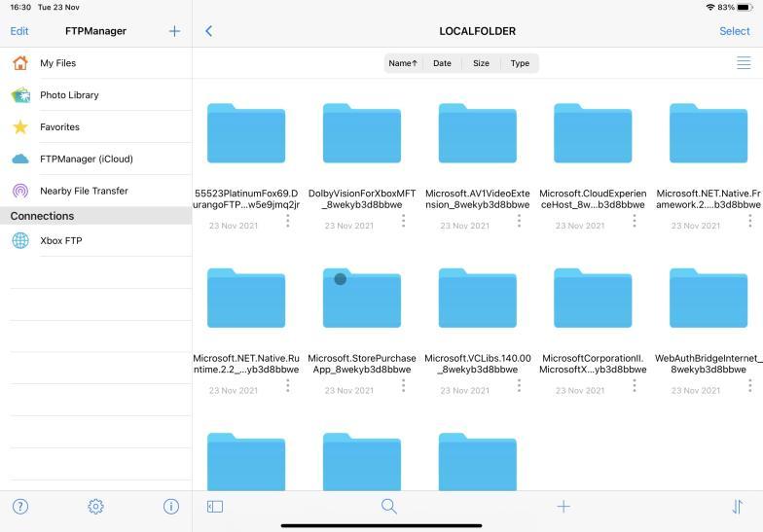Image resolution: width=763 pixels, height=532 pixels.
Task: Open options menu for WebAuthBridgeInternet folder
Action: (x=749, y=385)
